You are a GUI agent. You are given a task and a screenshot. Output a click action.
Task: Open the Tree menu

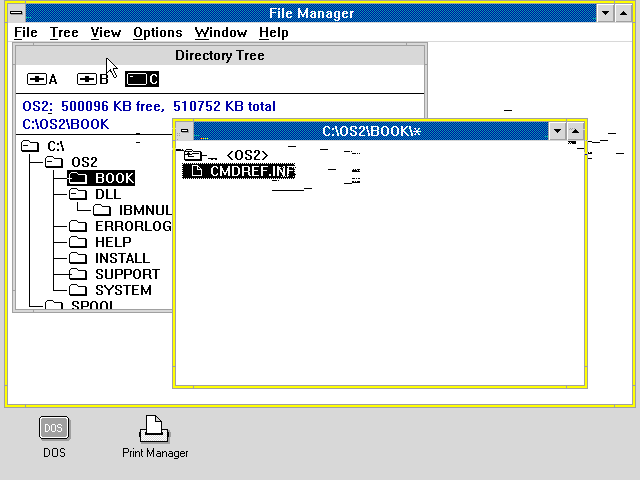(64, 32)
